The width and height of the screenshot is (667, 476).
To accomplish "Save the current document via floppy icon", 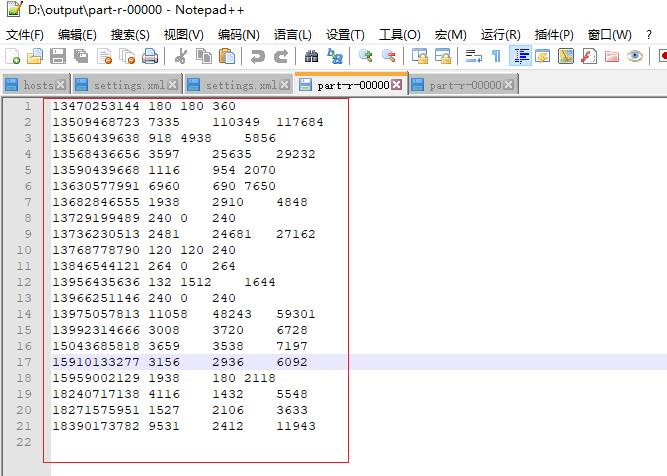I will click(x=58, y=56).
